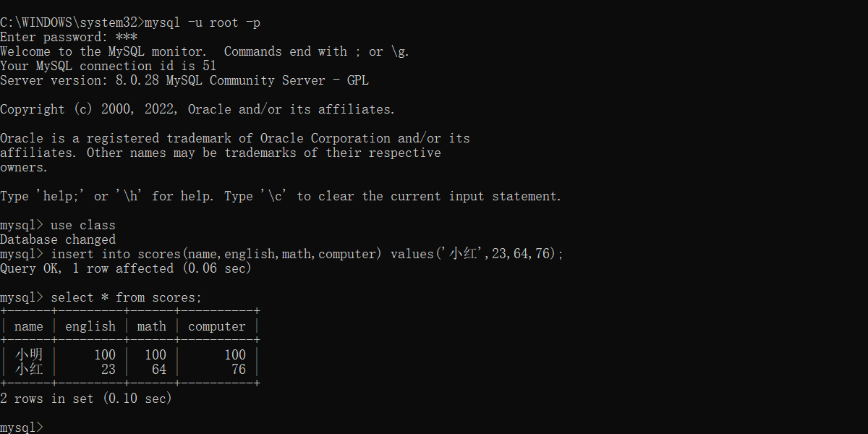Click the 'Enter password: ***' line
The height and width of the screenshot is (434, 868).
tap(69, 37)
